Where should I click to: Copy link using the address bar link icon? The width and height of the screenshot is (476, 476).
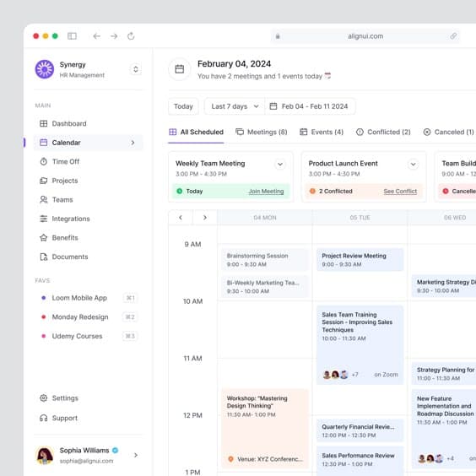click(x=453, y=36)
